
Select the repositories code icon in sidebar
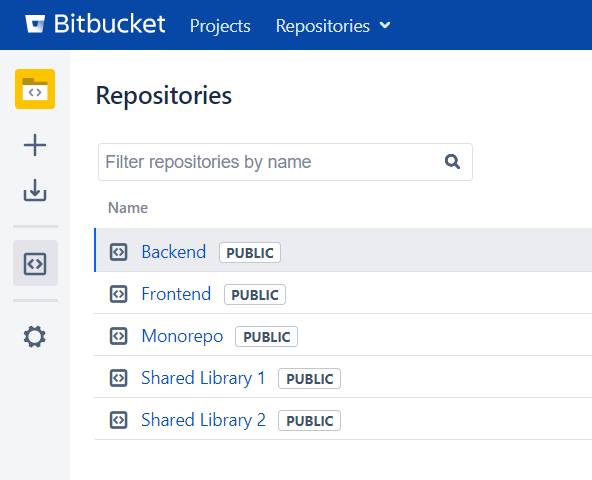coord(35,264)
